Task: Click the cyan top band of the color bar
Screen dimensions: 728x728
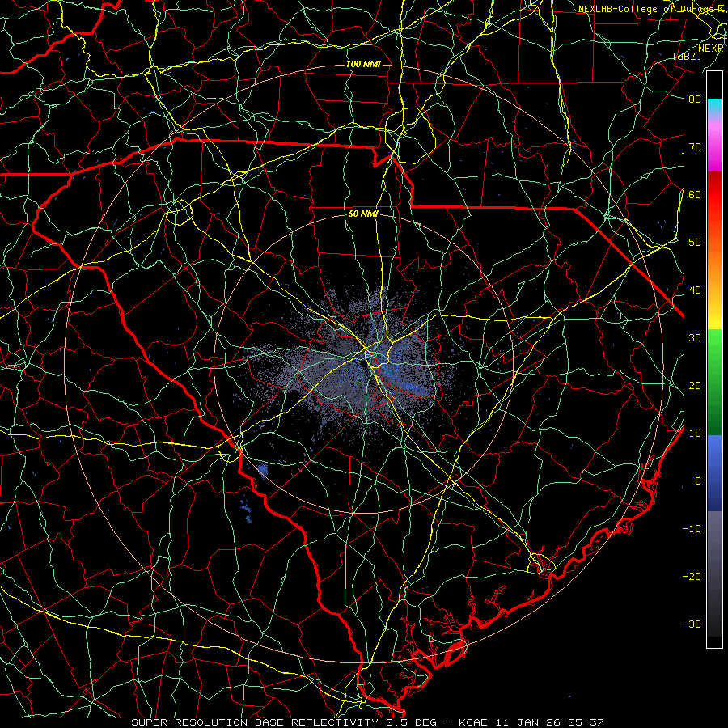Action: tap(714, 108)
